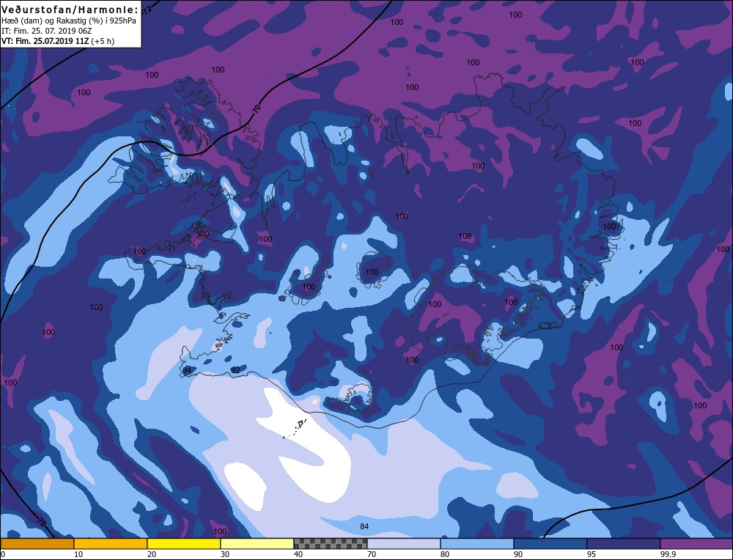Click the orange 10–20 legend swatch
733x560 pixels.
pos(111,544)
